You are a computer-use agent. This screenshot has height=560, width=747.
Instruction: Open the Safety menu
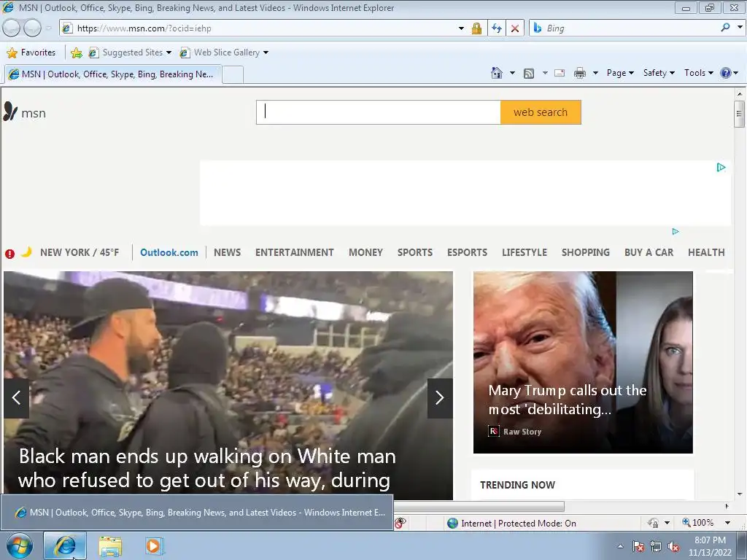(659, 73)
